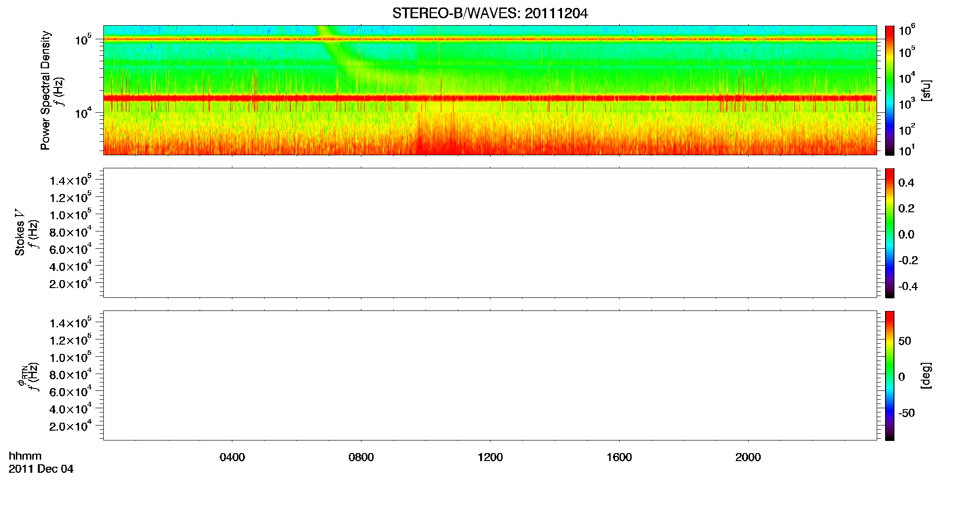Select the 1200 time tick label
This screenshot has height=505, width=980.
(x=490, y=457)
